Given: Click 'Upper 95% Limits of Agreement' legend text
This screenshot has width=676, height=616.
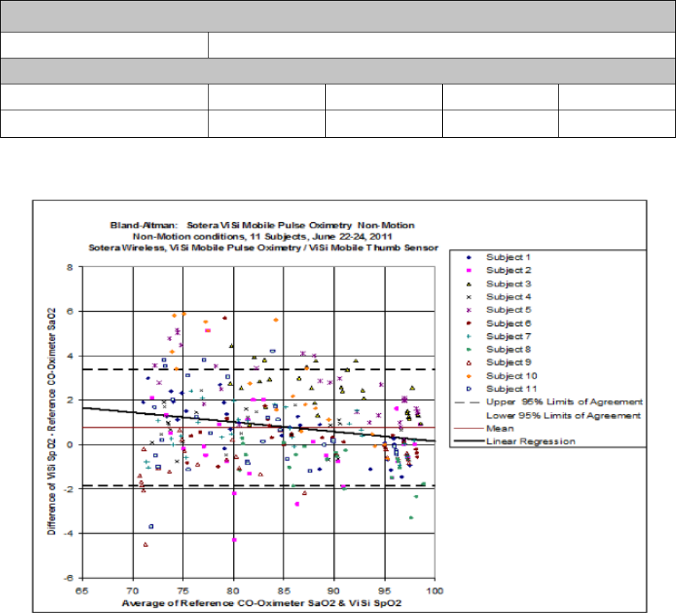Looking at the screenshot, I should (564, 402).
